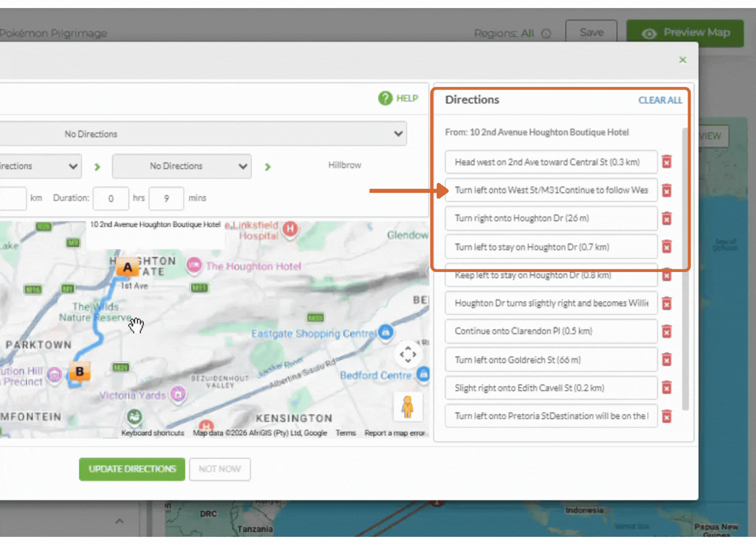Expand the chevron below the dialog
756x544 pixels.
point(119,521)
